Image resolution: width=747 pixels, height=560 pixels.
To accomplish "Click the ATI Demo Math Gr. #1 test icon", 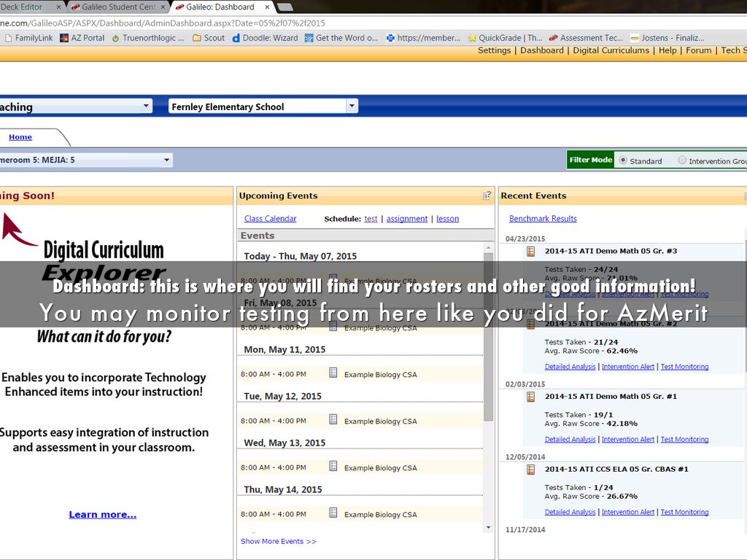I will 531,397.
